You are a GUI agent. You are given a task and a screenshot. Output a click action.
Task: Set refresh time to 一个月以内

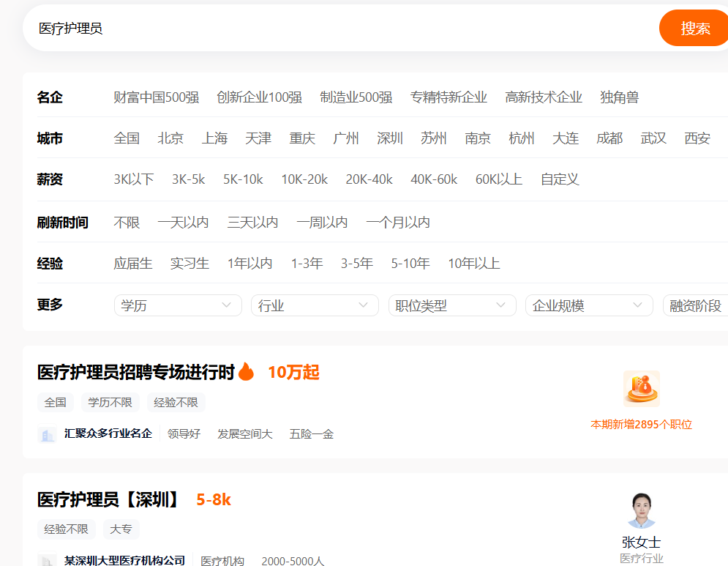point(398,222)
